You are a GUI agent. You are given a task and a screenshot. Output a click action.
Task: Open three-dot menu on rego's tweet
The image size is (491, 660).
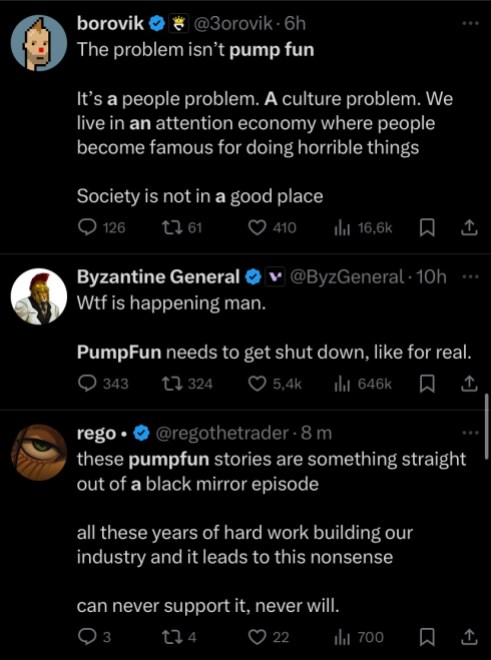470,433
